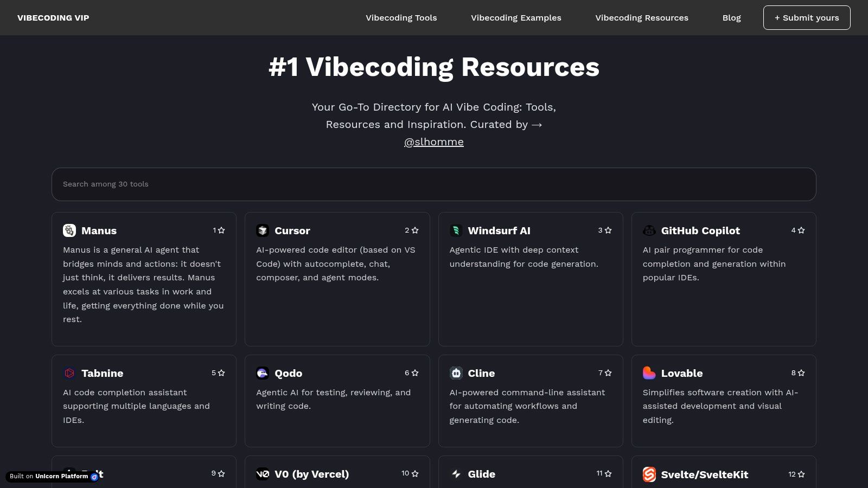Open the @slhomme profile link

coord(433,142)
